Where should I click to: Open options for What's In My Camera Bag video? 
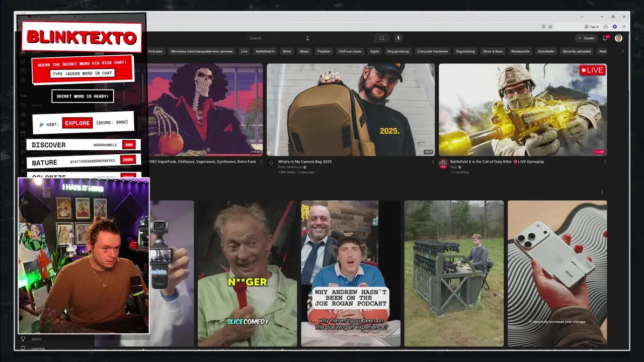click(x=433, y=162)
